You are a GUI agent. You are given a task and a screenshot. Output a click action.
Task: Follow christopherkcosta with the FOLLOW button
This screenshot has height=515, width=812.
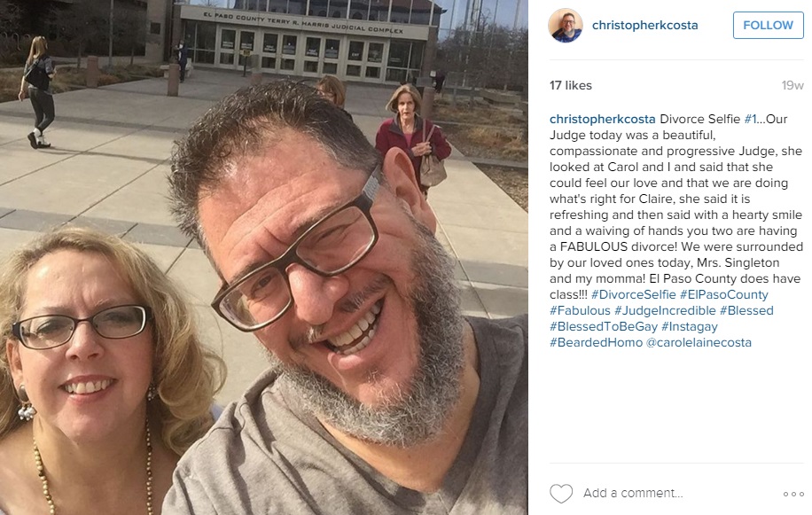tap(768, 25)
